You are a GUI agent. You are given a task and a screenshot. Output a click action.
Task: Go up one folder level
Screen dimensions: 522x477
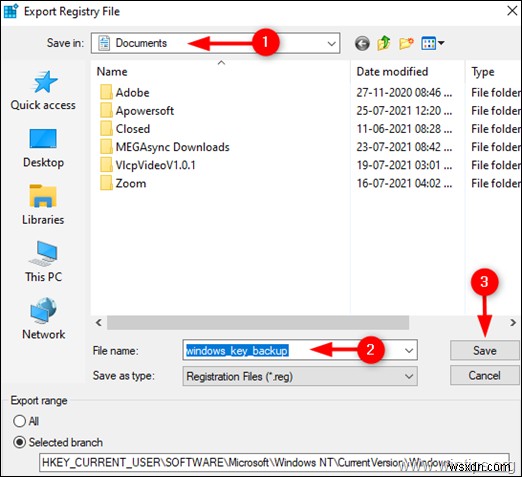(384, 43)
